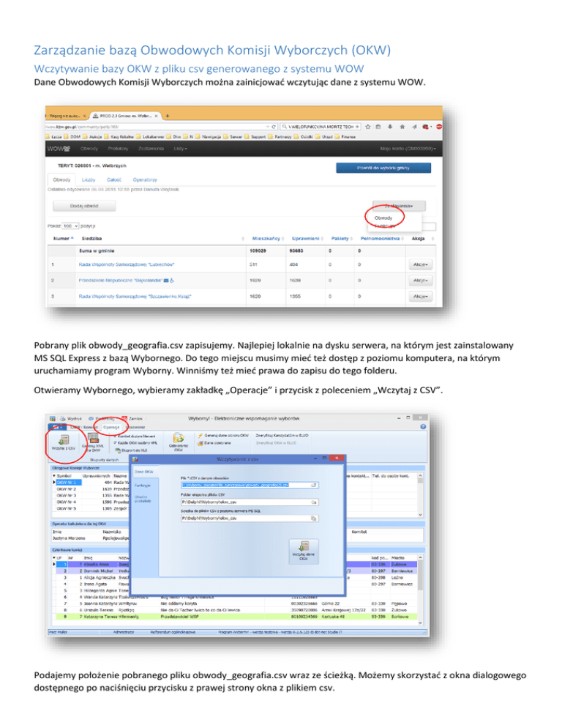Open 'Rada Wspólnoty Samorządowej "Lubiechów"' link
This screenshot has width=562, height=728.
pyautogui.click(x=131, y=264)
